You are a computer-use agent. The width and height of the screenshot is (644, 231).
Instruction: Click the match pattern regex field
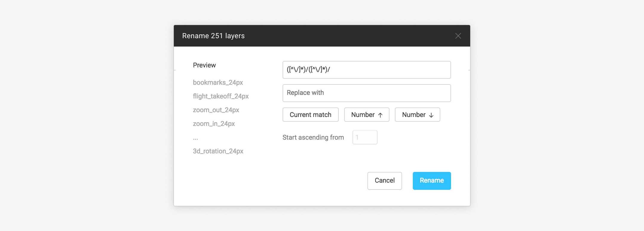point(367,70)
